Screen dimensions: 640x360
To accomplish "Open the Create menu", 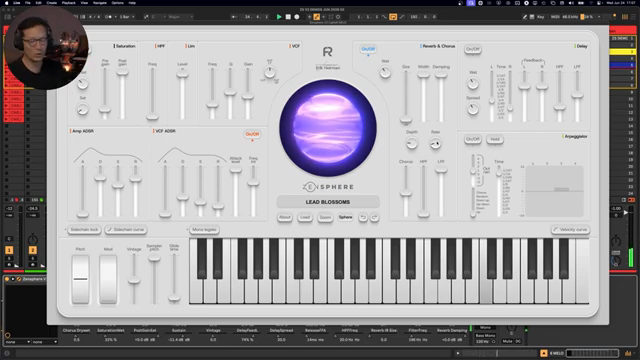I will click(52, 3).
